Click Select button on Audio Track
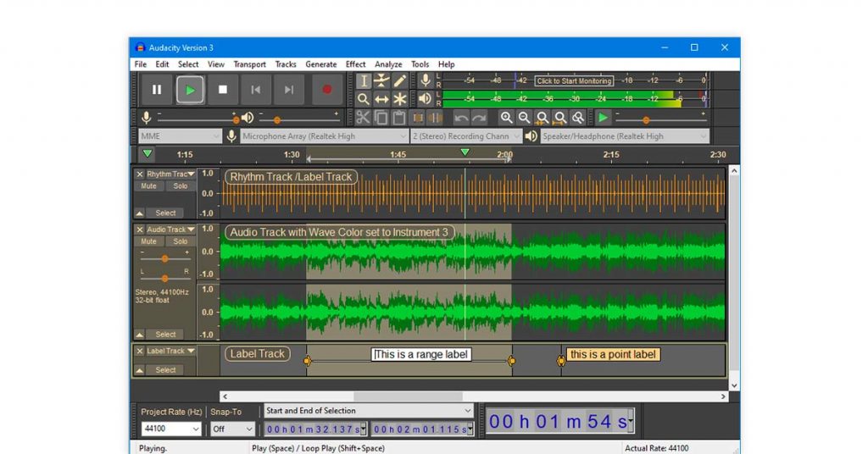 tap(165, 335)
